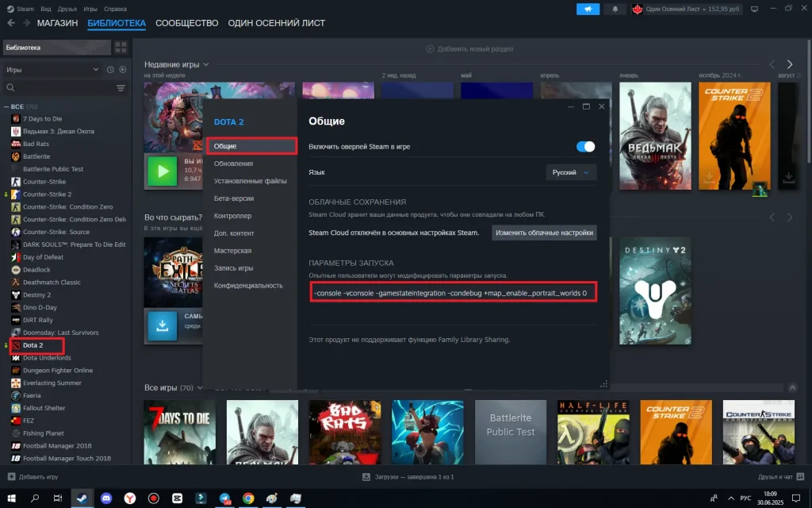The height and width of the screenshot is (508, 812).
Task: Open Big Picture mode monitor icon
Action: [x=755, y=9]
